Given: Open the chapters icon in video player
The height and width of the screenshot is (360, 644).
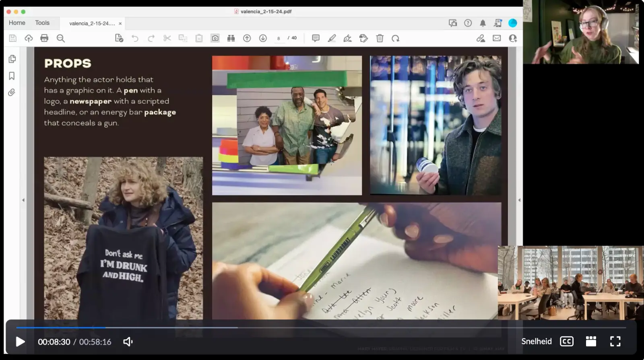Looking at the screenshot, I should coord(591,341).
